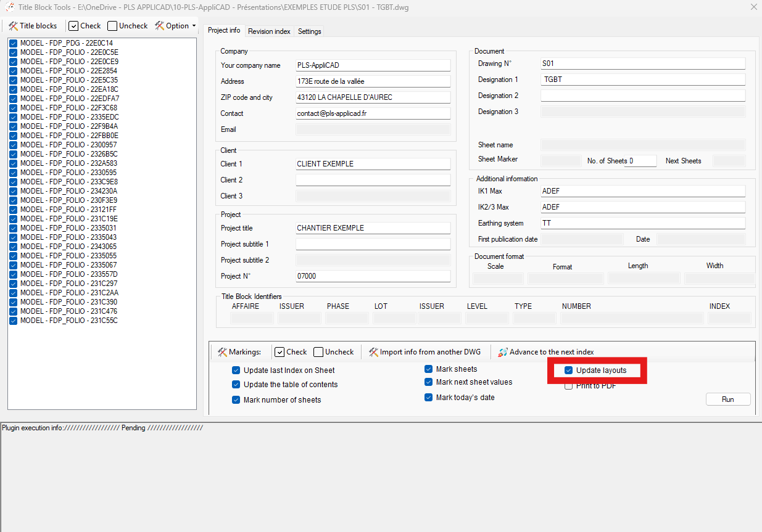Viewport: 762px width, 532px height.
Task: Click the Import info from another DWG icon
Action: click(373, 352)
